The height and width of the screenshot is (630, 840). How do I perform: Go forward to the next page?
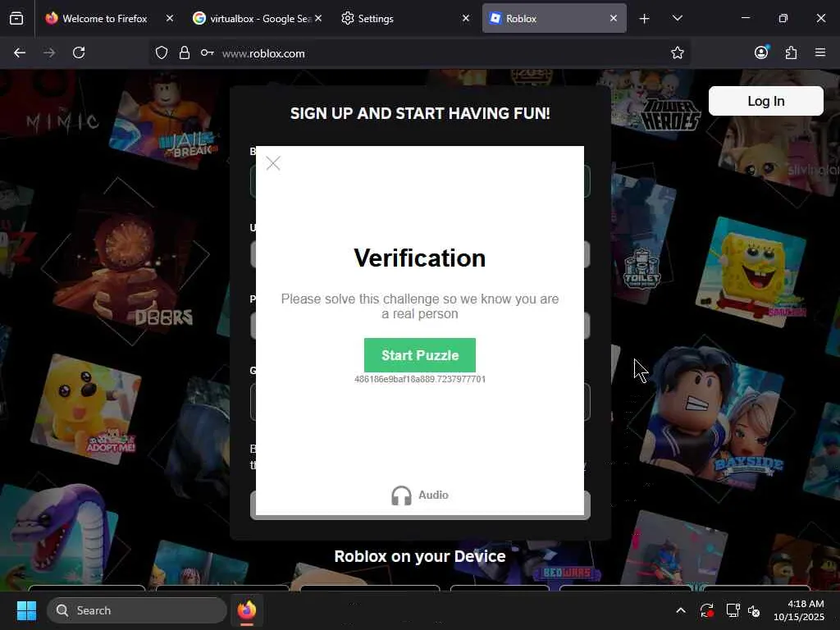49,52
